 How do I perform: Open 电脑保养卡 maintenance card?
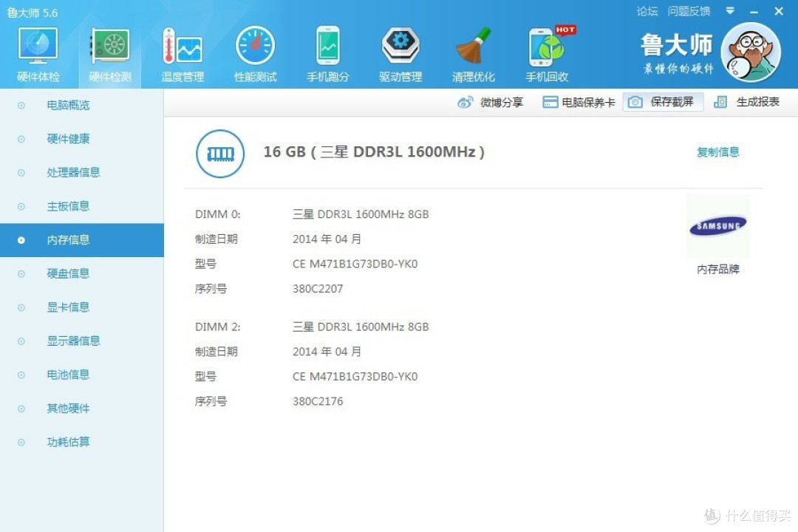(579, 102)
